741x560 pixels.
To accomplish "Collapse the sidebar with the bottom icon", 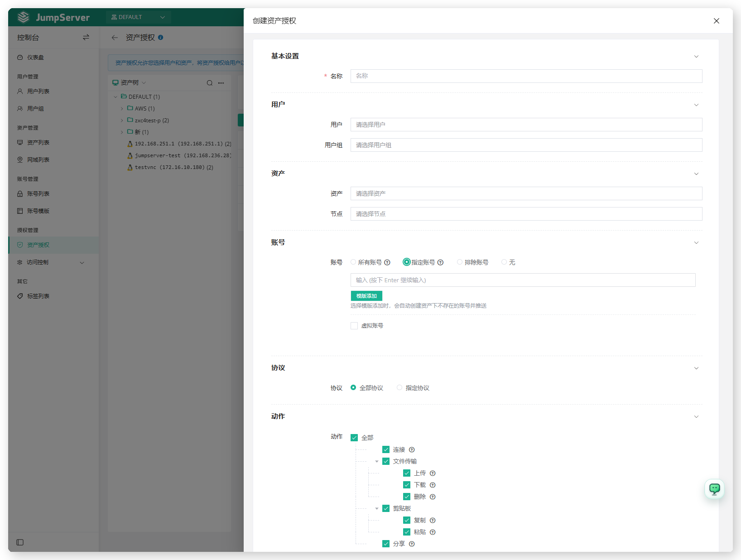I will [20, 542].
